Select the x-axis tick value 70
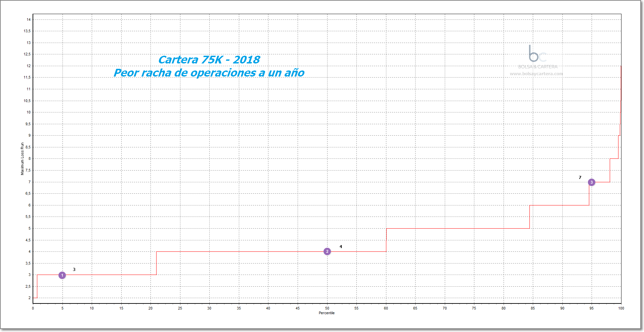The width and height of the screenshot is (644, 332). click(x=445, y=308)
